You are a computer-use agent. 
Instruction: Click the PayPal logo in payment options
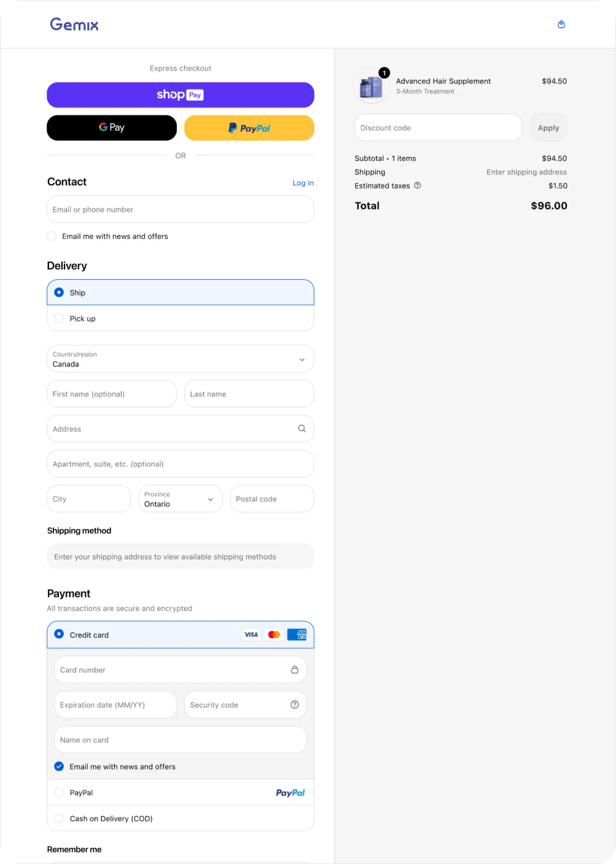tap(290, 792)
